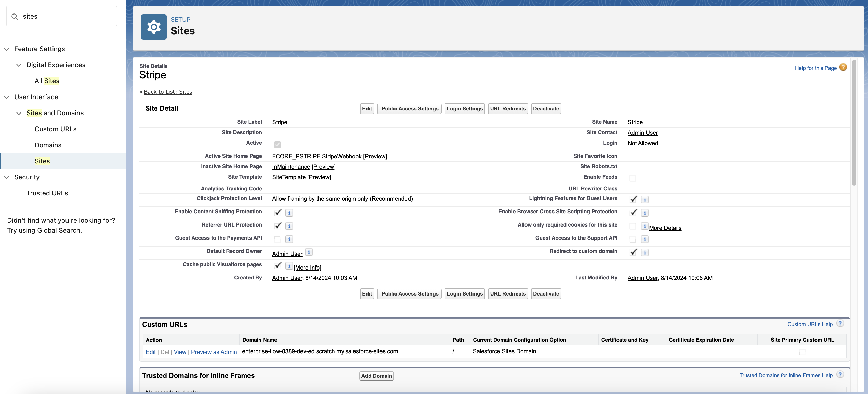Open info icon for Browser Cross Site Scripting Protection

coord(645,213)
